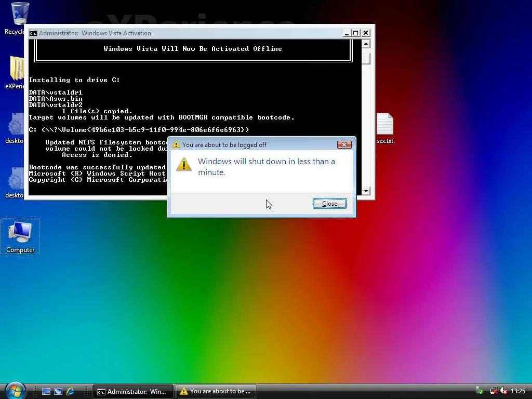The width and height of the screenshot is (532, 399).
Task: Click Switch between windows in Quick Launch
Action: click(x=58, y=392)
